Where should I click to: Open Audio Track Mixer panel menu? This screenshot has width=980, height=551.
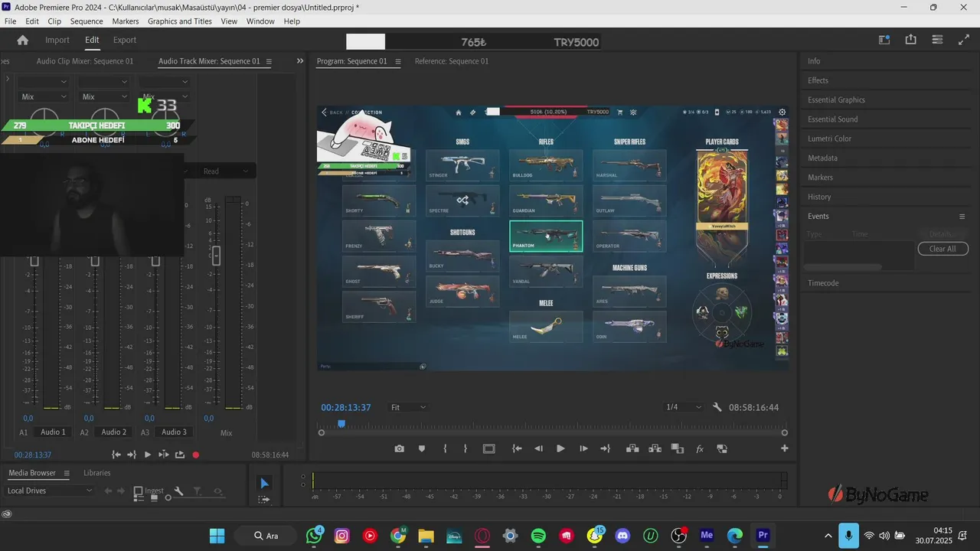click(269, 61)
